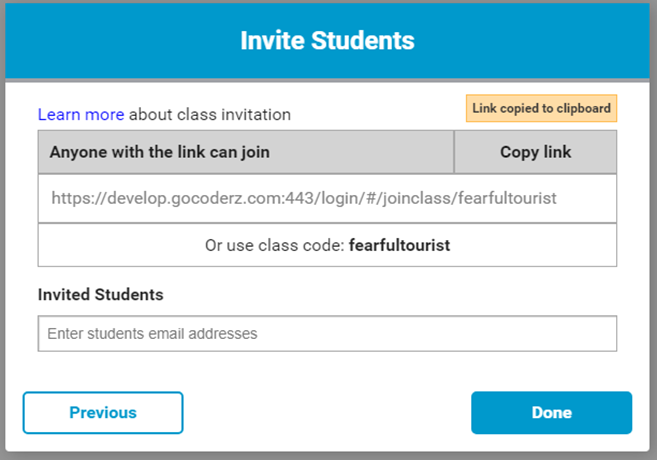Click the Copy link button

tap(535, 152)
